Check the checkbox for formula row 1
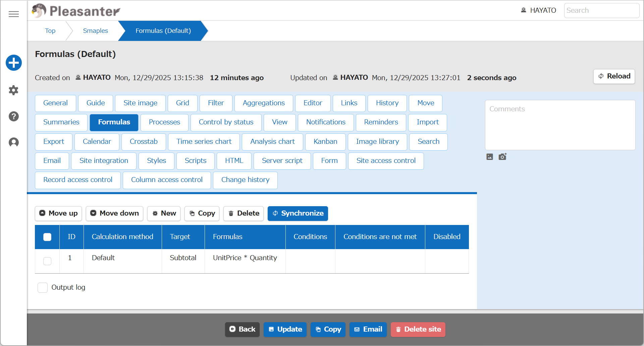The height and width of the screenshot is (346, 644). tap(47, 261)
